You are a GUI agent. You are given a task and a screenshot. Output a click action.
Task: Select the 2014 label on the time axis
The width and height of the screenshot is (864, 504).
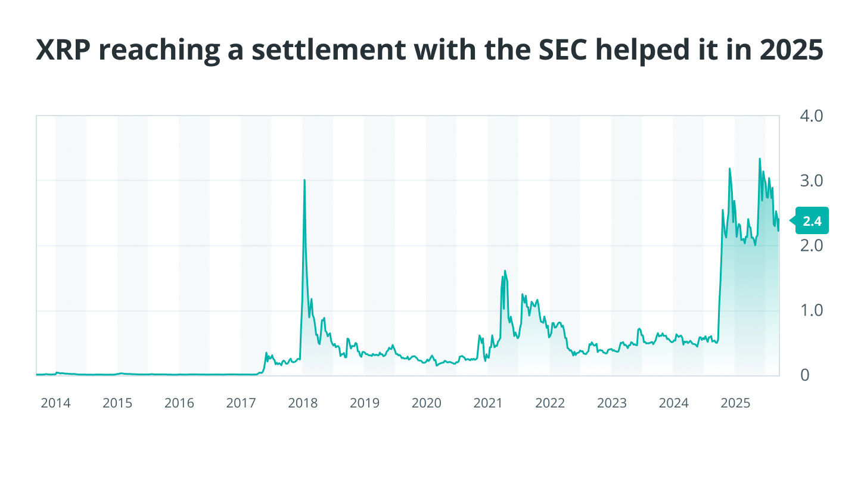pyautogui.click(x=55, y=403)
